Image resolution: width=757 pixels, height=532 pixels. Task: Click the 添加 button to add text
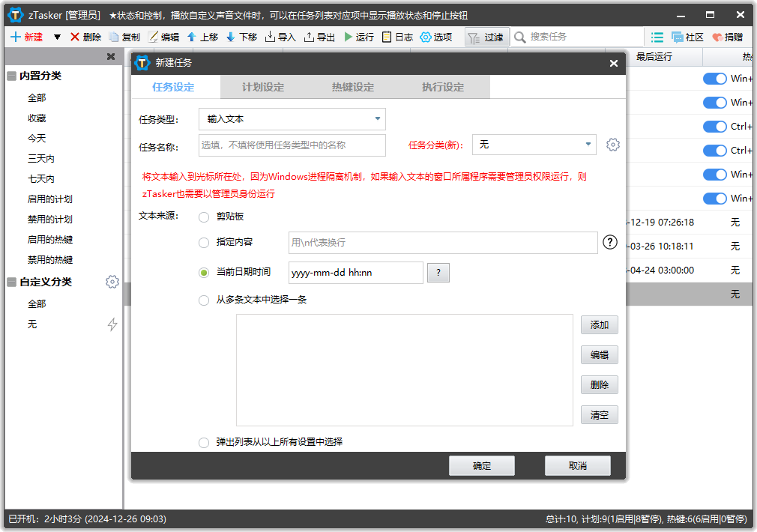pyautogui.click(x=599, y=324)
